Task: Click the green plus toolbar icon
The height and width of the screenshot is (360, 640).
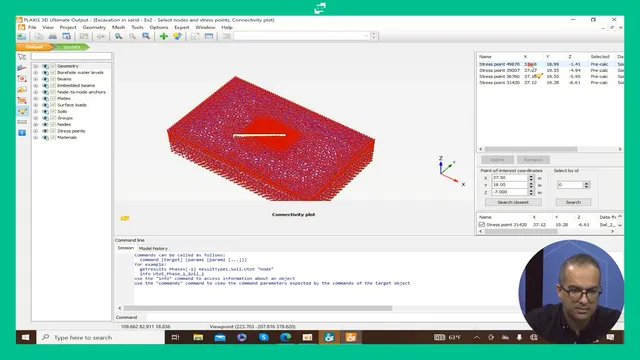Action: tap(164, 36)
